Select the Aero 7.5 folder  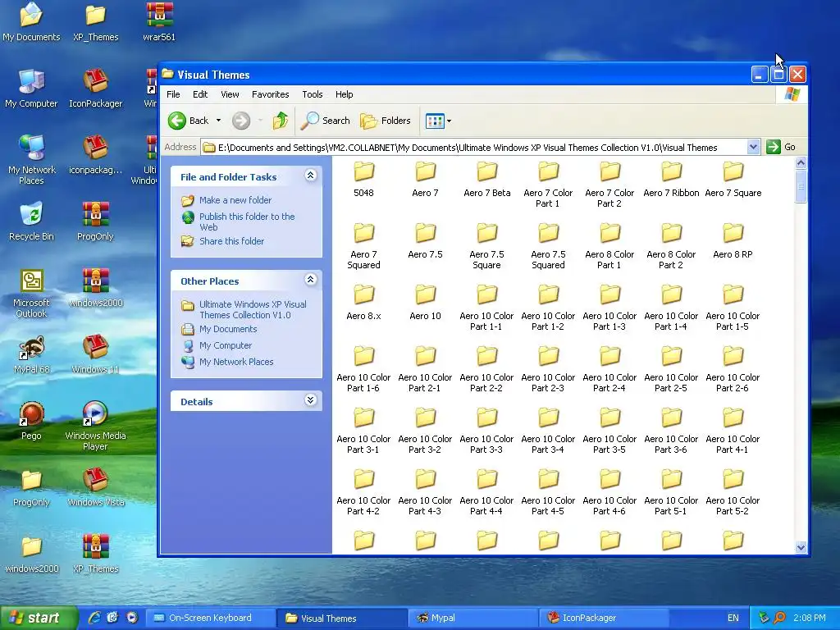tap(426, 241)
